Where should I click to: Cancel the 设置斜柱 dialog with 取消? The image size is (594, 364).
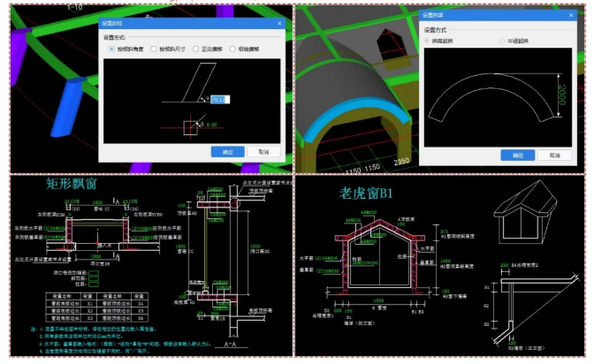click(x=263, y=152)
